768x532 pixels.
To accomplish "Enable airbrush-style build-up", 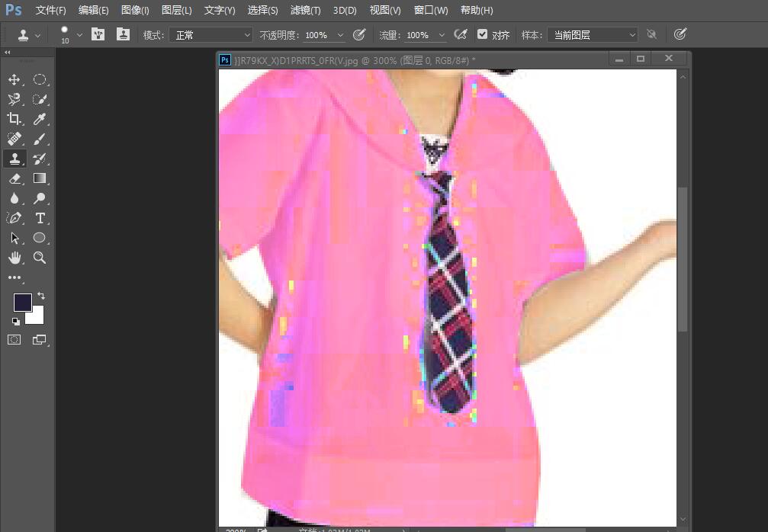I will (x=461, y=34).
